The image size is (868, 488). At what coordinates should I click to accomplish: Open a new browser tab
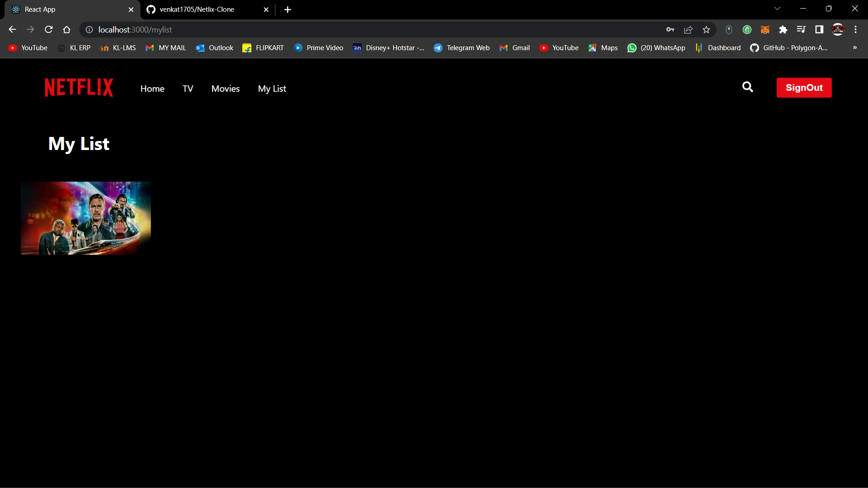point(288,9)
